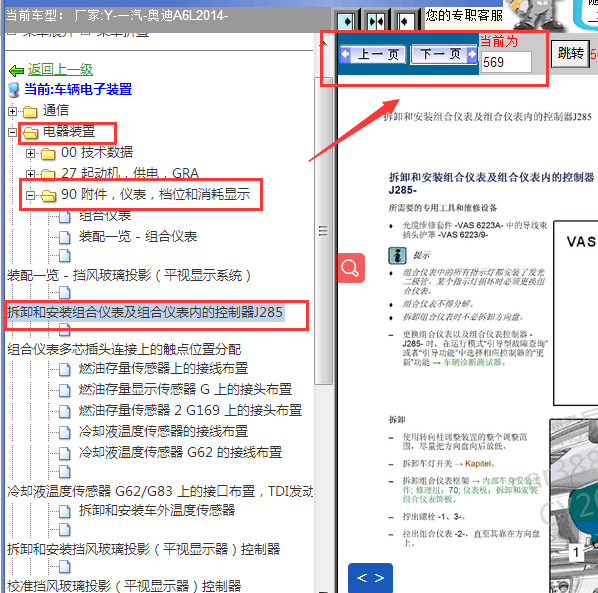This screenshot has height=593, width=598.
Task: Click the page icon for 燃油存量显示传感器 G
Action: pos(64,390)
